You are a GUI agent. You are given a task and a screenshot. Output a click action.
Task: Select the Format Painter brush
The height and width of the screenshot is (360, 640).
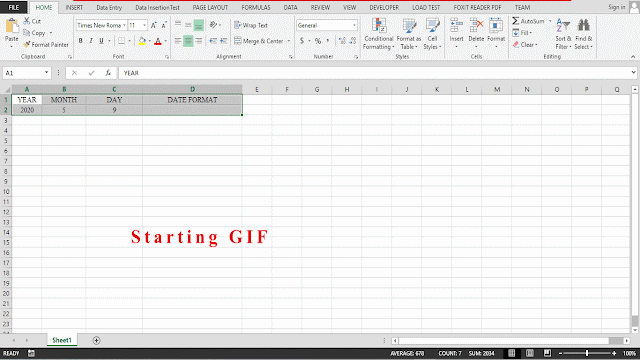(27, 44)
